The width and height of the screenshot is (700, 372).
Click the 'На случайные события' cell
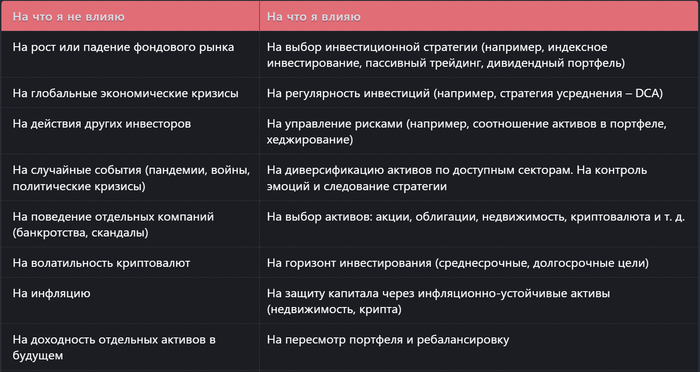click(130, 177)
